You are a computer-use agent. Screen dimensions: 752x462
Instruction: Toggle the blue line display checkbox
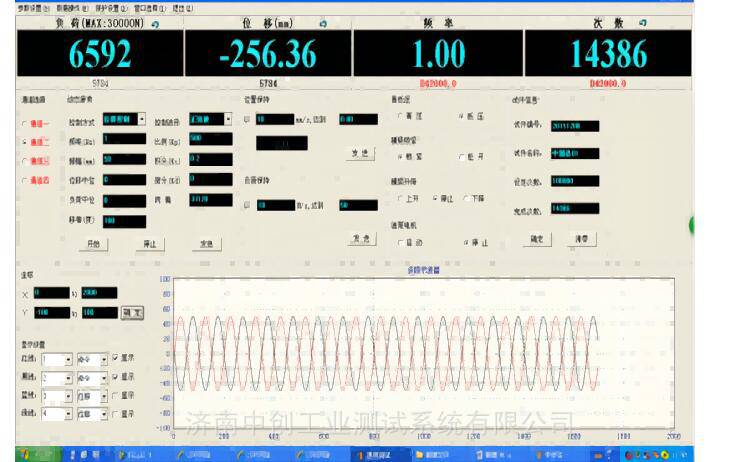[115, 395]
